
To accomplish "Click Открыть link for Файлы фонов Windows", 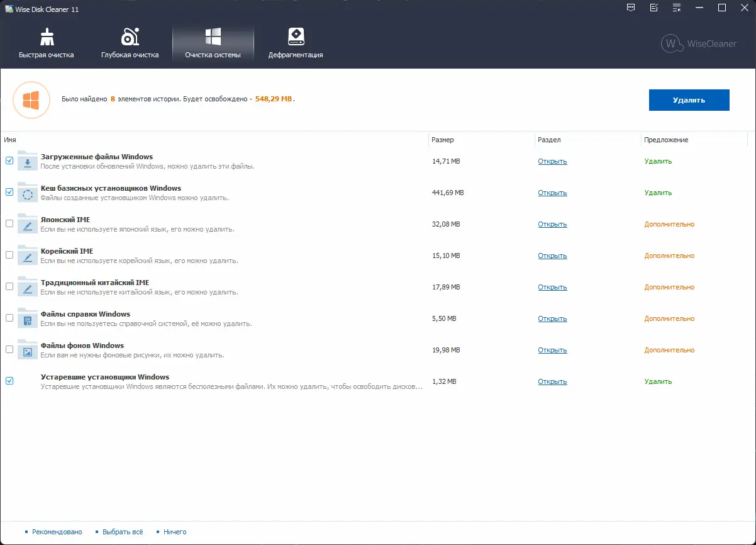I will [x=552, y=350].
